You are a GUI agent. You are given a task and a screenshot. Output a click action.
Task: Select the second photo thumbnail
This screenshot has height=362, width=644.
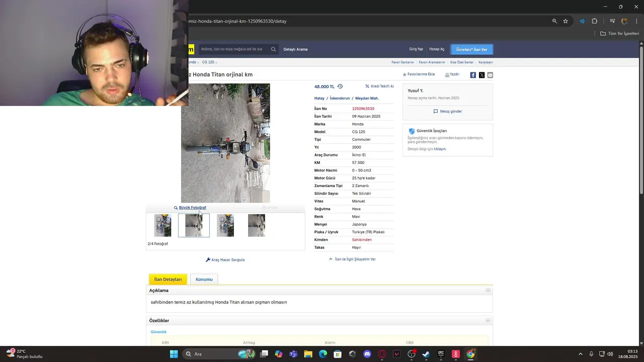(x=194, y=225)
